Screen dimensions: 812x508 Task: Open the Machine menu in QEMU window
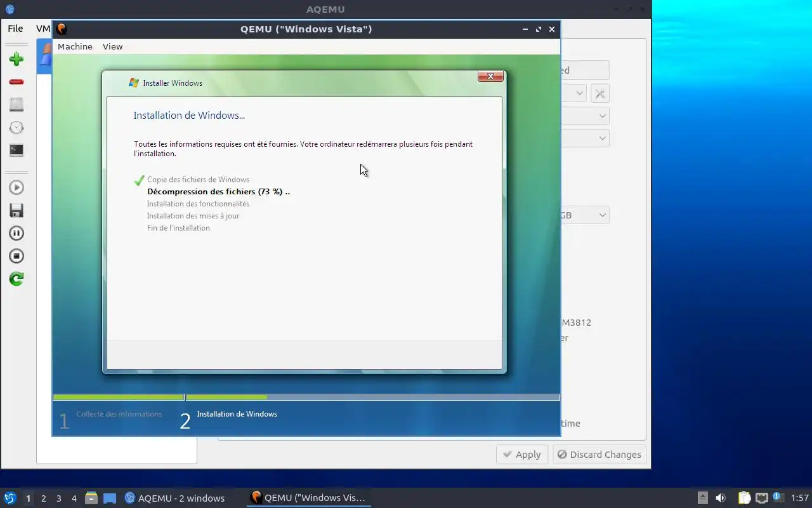coord(75,46)
